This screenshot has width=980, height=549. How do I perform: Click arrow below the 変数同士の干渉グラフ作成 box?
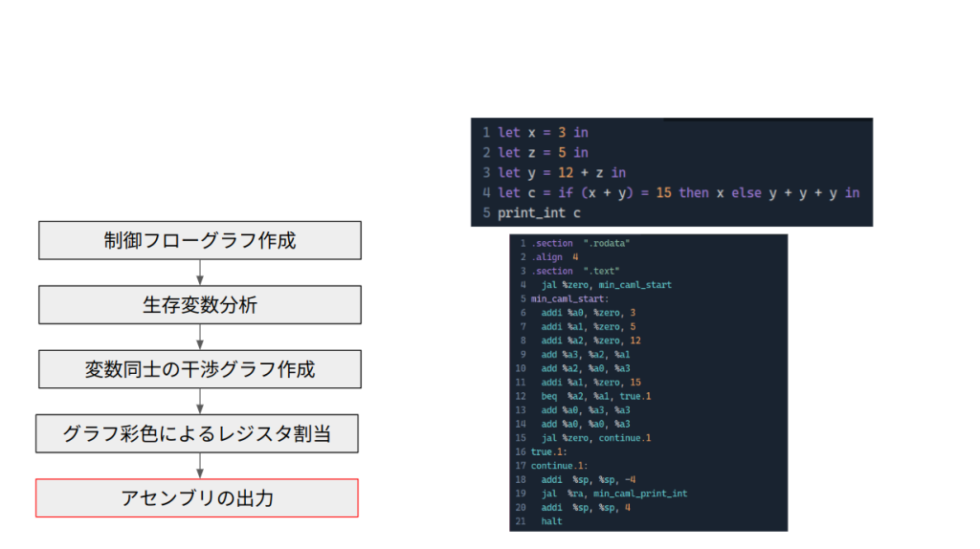tap(199, 401)
